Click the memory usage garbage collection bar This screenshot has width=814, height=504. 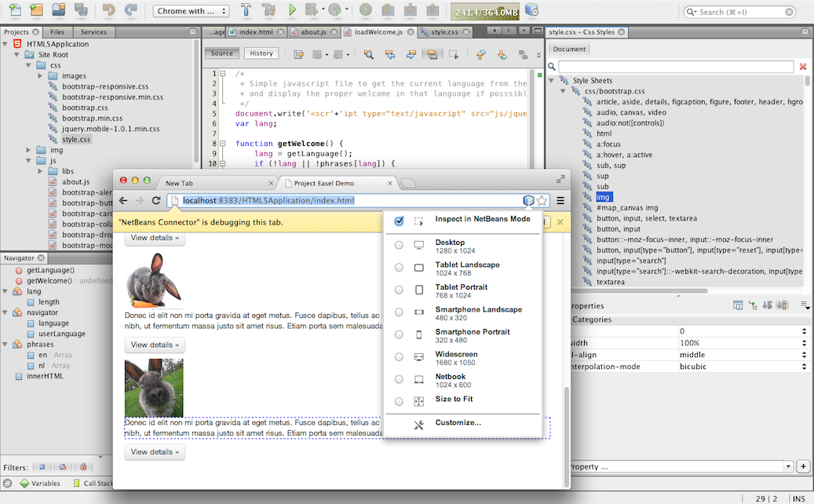click(x=487, y=12)
